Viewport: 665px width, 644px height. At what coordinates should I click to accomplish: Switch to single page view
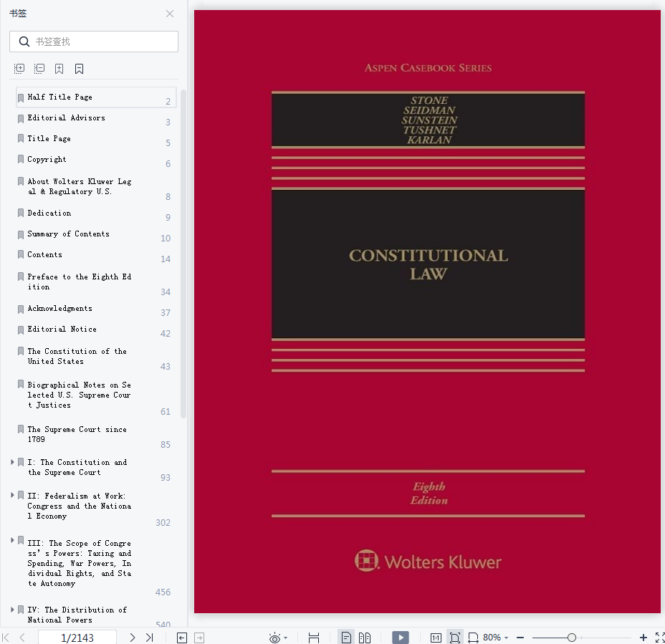[x=346, y=638]
